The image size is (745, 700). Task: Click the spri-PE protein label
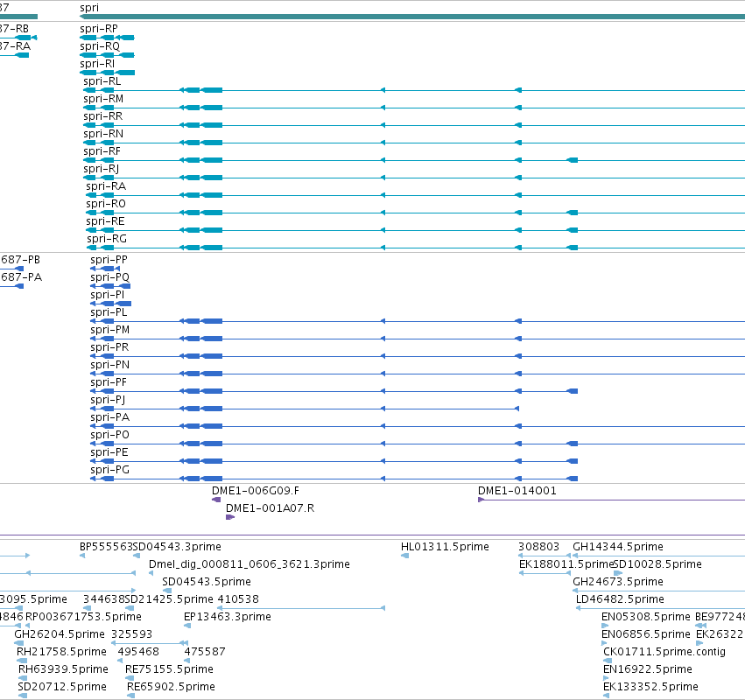[x=109, y=452]
